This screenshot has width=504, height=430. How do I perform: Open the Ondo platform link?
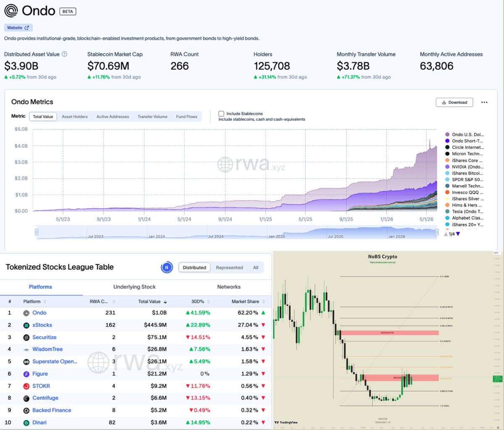point(39,313)
